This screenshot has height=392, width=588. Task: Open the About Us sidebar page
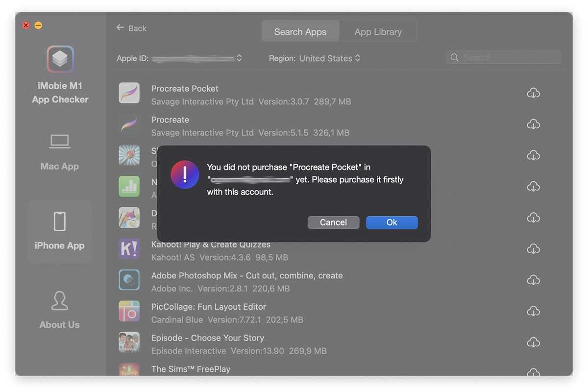point(60,310)
